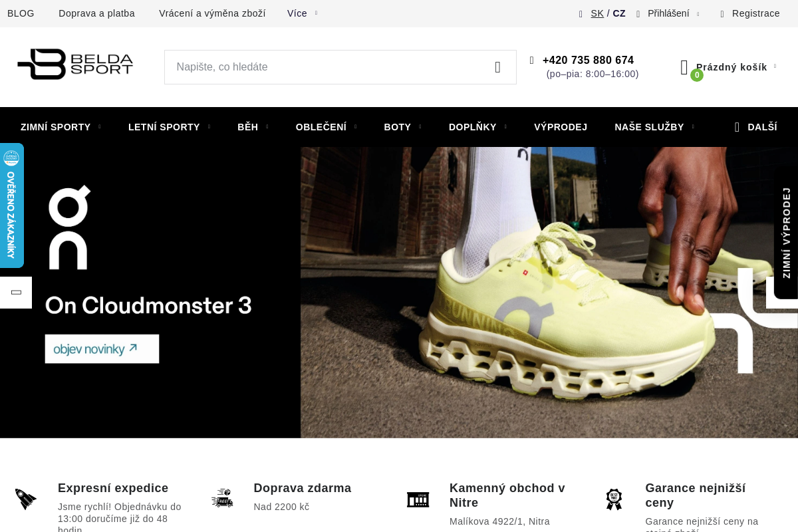Click the brick-and-mortar store icon
This screenshot has width=798, height=532.
click(x=418, y=499)
